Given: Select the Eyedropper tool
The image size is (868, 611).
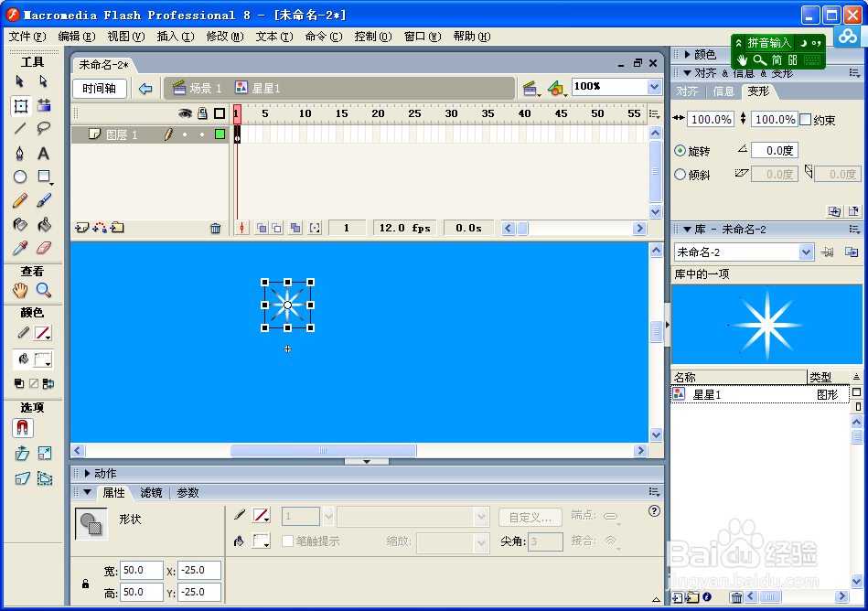Looking at the screenshot, I should [x=20, y=248].
